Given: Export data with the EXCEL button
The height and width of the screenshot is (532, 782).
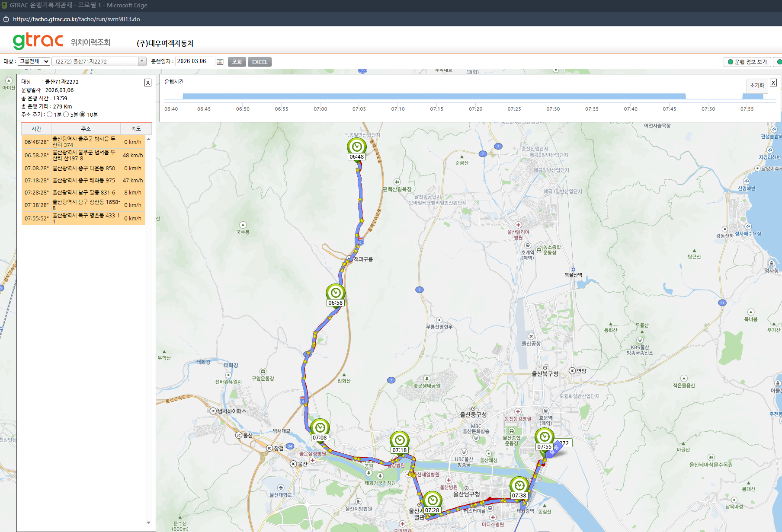Looking at the screenshot, I should point(260,62).
